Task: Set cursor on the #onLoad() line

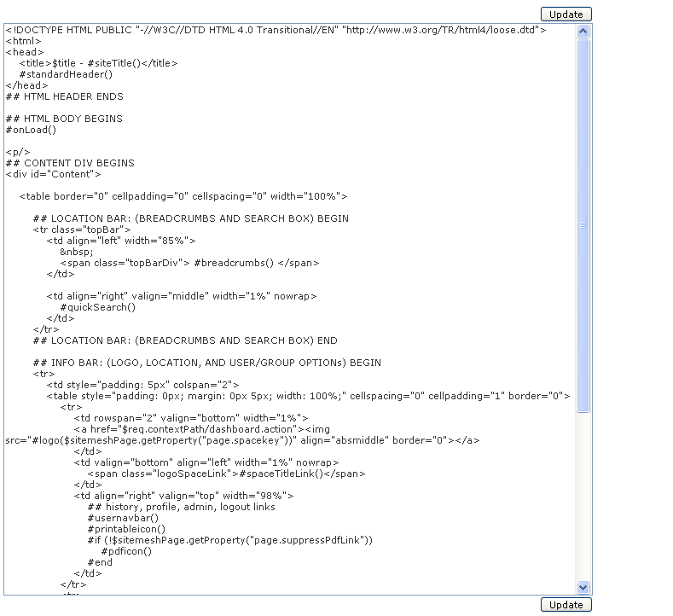Action: pyautogui.click(x=31, y=130)
